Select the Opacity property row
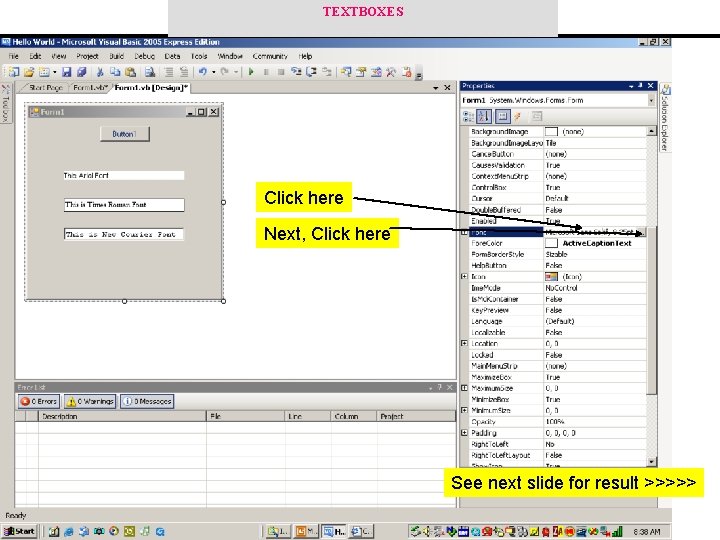 coord(553,422)
